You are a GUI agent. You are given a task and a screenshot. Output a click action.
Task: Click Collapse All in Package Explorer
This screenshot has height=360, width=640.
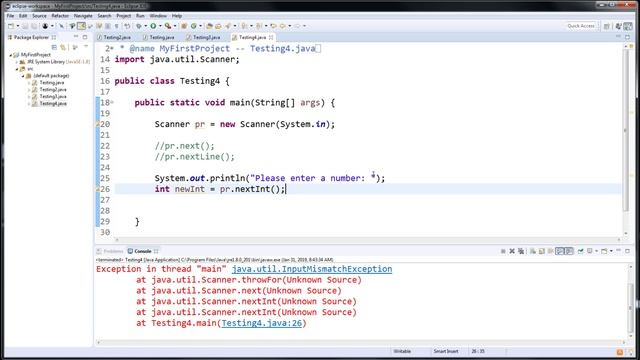pos(54,47)
